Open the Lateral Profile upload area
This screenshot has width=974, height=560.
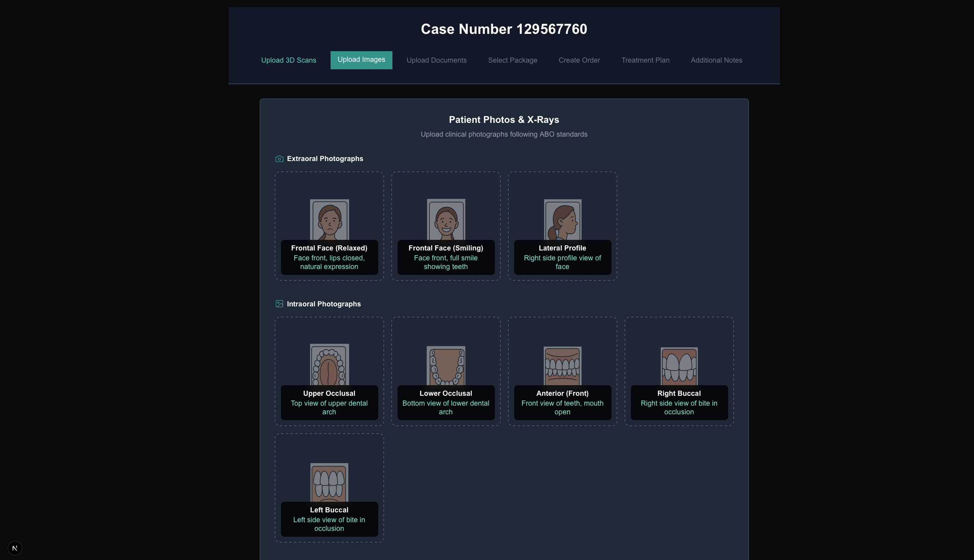pos(562,226)
